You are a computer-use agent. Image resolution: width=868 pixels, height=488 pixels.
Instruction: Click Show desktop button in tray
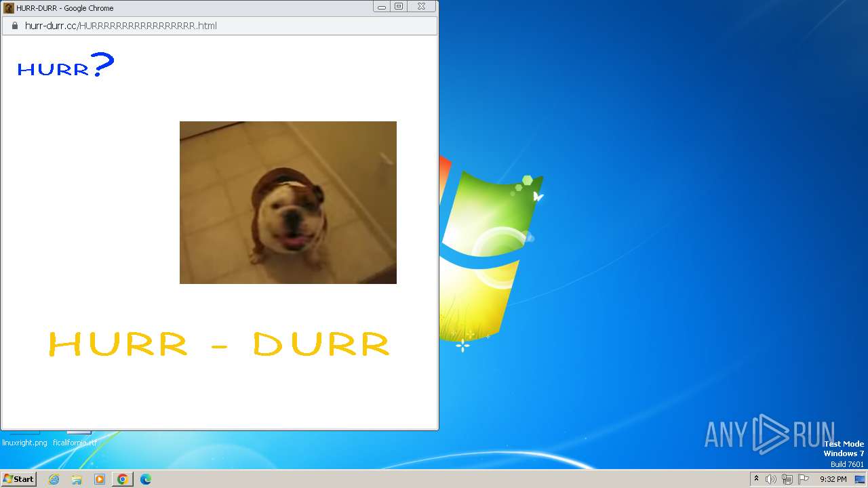[x=861, y=479]
